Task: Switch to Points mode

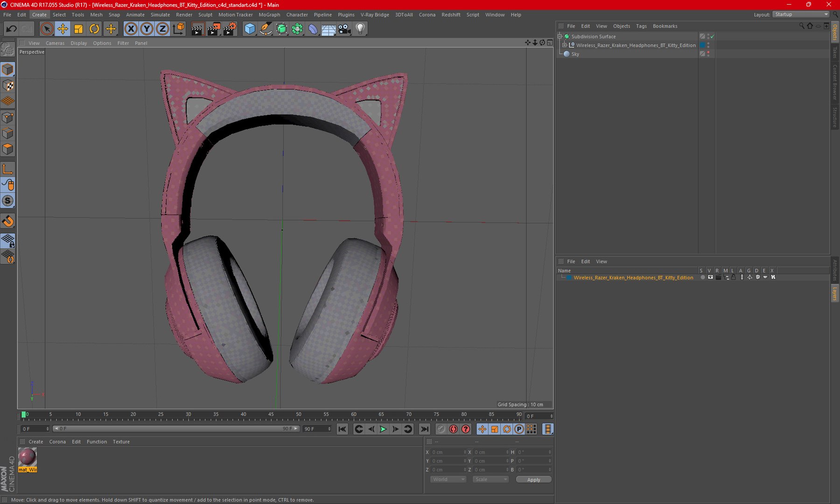Action: click(8, 117)
